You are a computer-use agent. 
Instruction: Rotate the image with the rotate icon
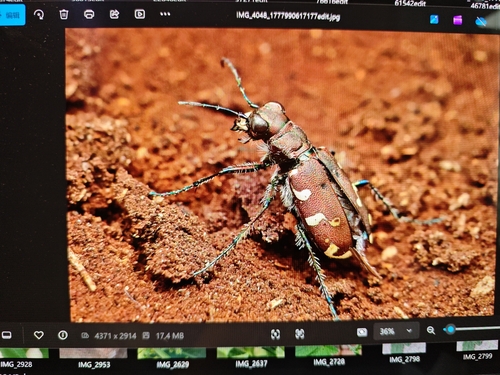pos(39,15)
